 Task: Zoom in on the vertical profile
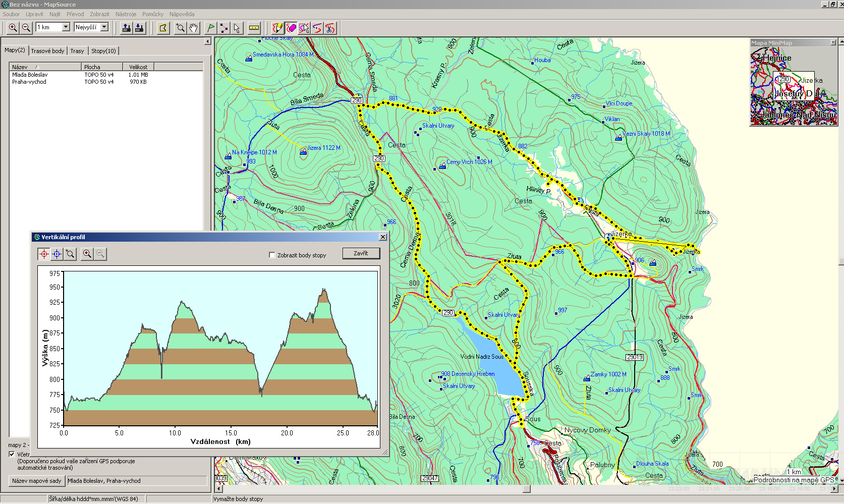click(87, 254)
